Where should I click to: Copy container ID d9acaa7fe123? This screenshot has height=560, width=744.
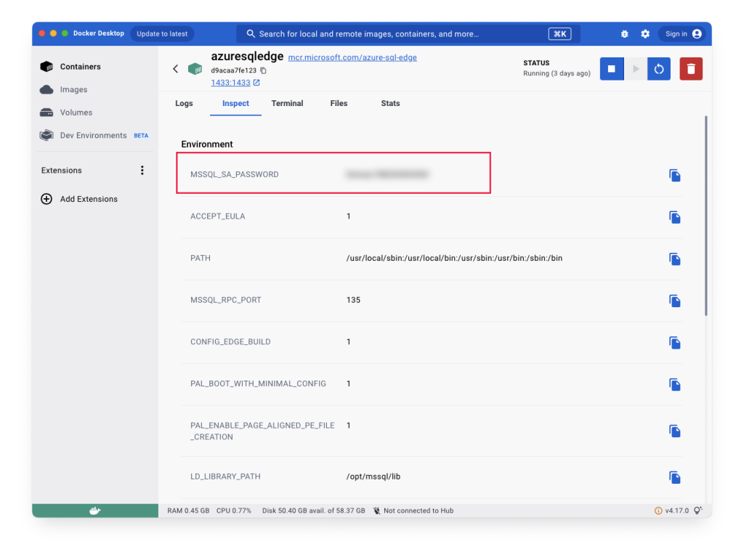click(263, 70)
